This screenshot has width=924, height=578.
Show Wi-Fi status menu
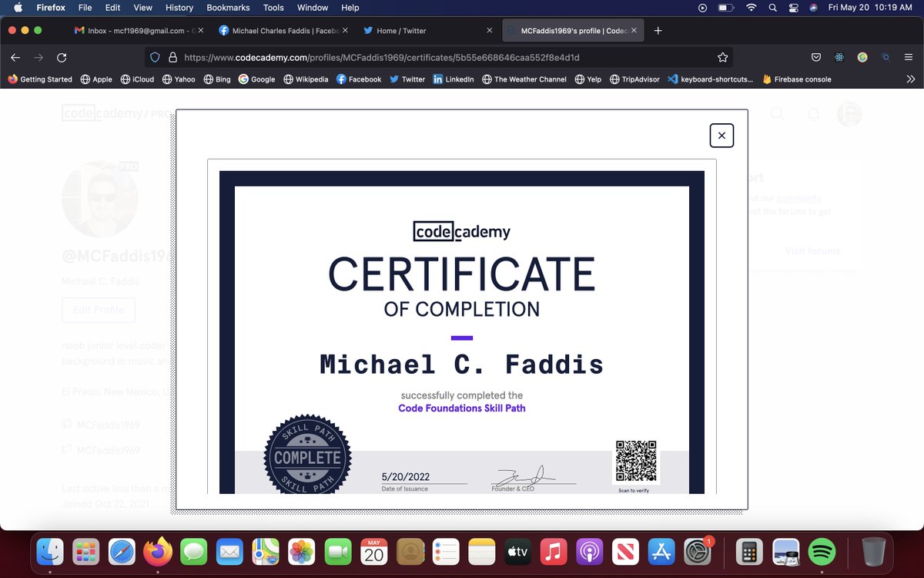(x=751, y=8)
